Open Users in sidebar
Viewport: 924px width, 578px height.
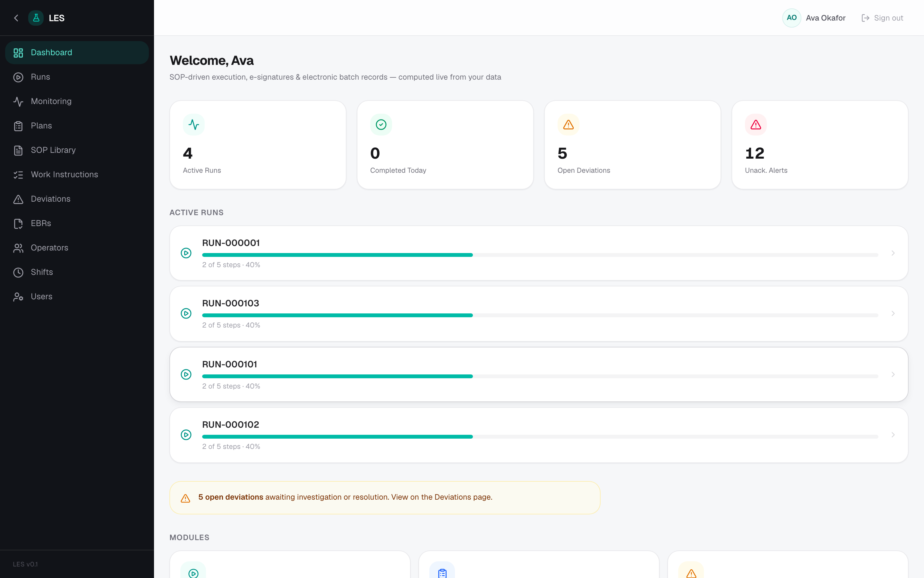point(77,297)
